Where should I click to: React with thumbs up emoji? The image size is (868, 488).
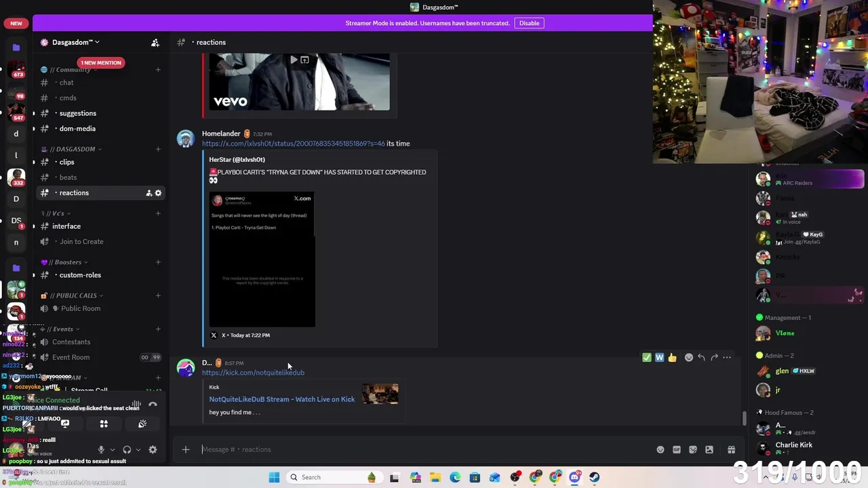pyautogui.click(x=672, y=357)
